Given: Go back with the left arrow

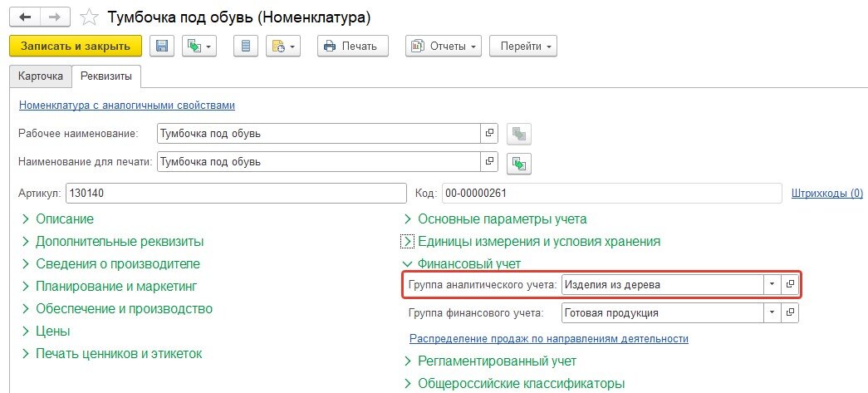Looking at the screenshot, I should coord(26,17).
